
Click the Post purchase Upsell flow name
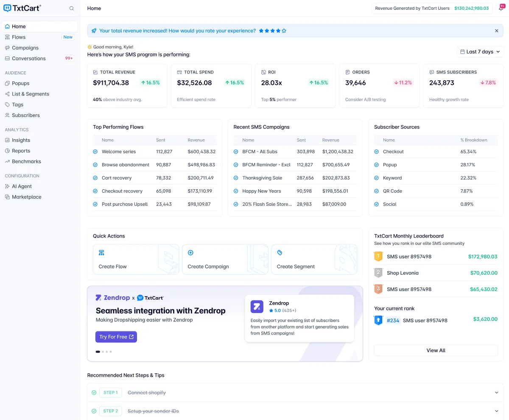125,204
